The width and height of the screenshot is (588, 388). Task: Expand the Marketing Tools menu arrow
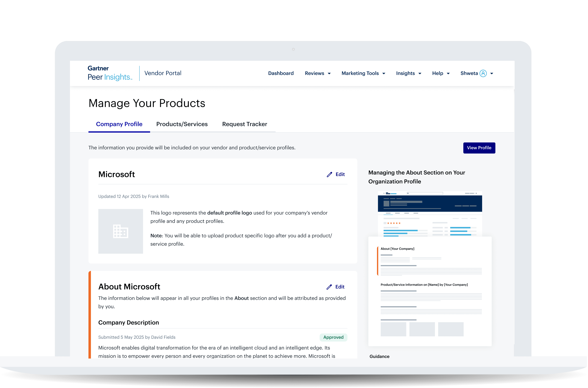click(x=384, y=74)
